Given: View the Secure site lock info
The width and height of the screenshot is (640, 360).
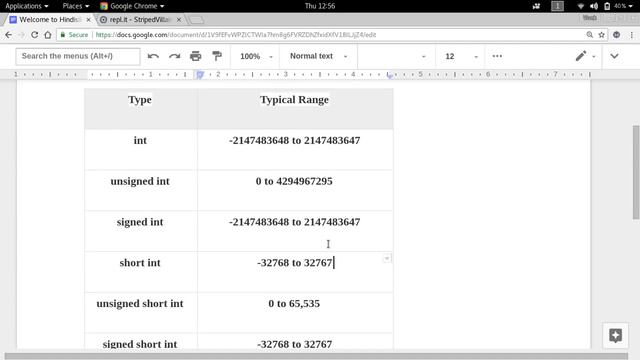Looking at the screenshot, I should 74,35.
